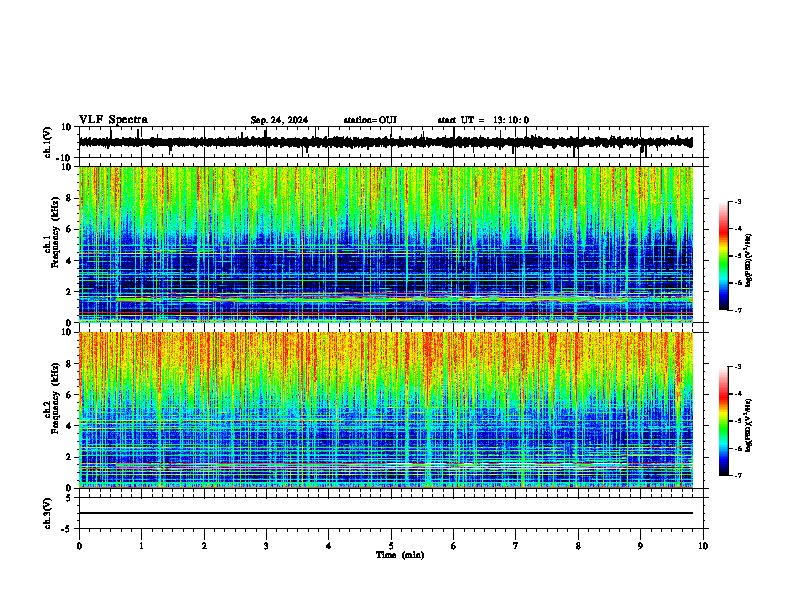The image size is (792, 612).
Task: Click the "8" kHz tick on the ch.1 frequency axis
Action: [x=70, y=198]
